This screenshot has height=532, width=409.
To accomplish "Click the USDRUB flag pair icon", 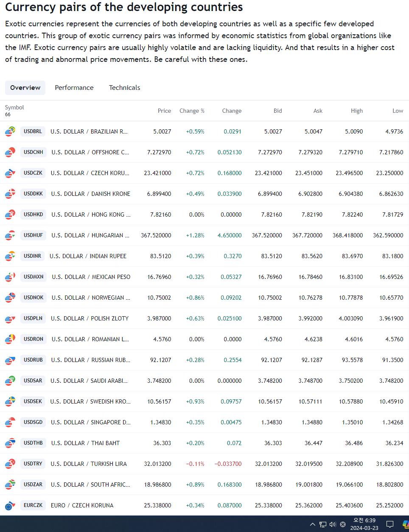I will [x=10, y=360].
